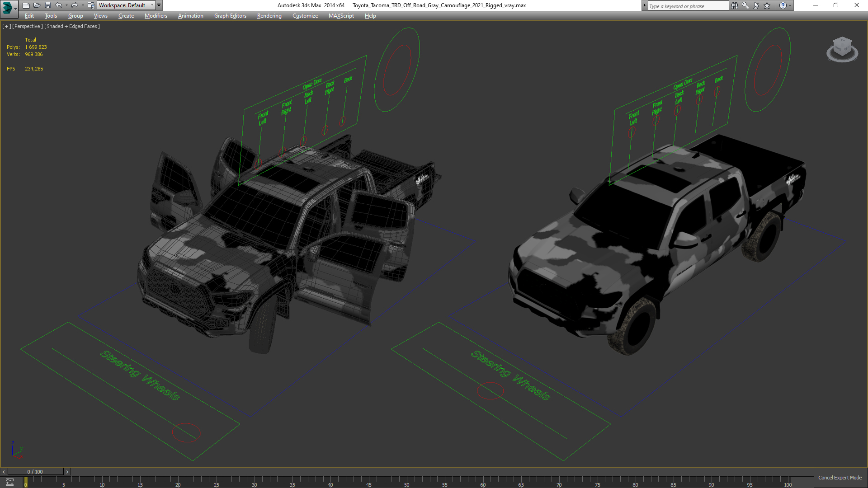Screen dimensions: 868x488
Task: Open the Graph Editors menu
Action: (x=230, y=16)
